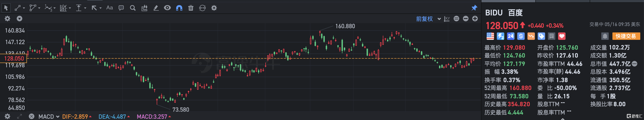
Task: Click the 128.050 price axis label
Action: pyautogui.click(x=13, y=58)
